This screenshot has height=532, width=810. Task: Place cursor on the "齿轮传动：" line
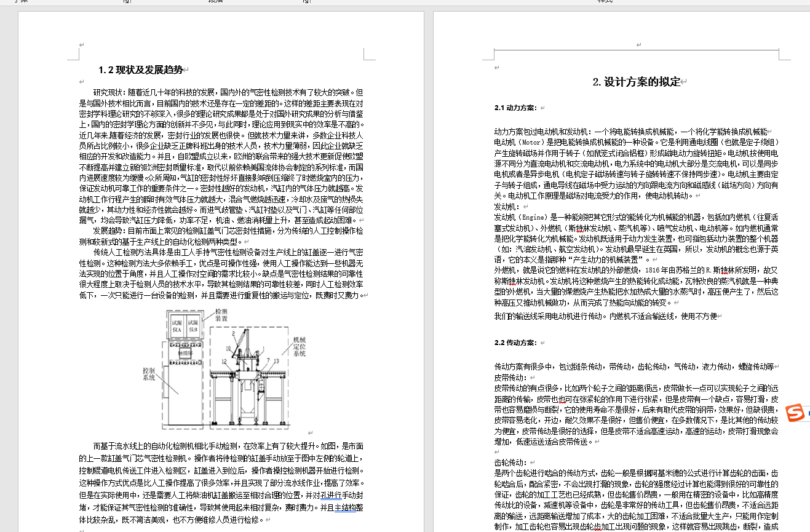(511, 463)
